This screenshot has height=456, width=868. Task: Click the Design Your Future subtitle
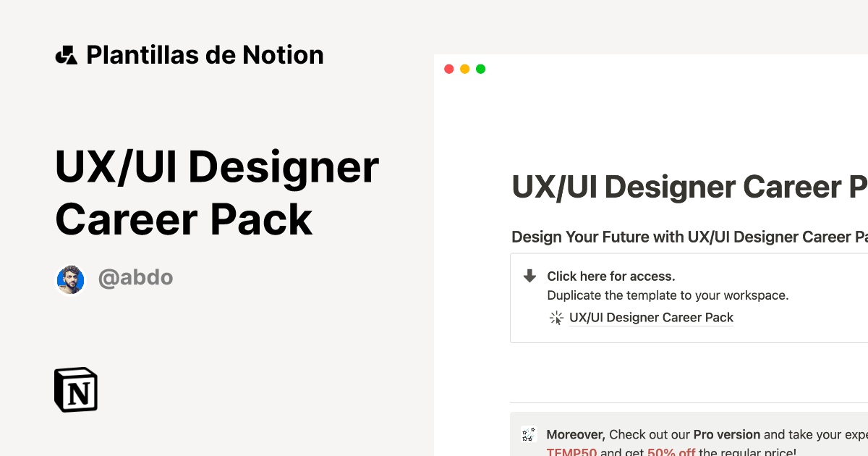[687, 237]
